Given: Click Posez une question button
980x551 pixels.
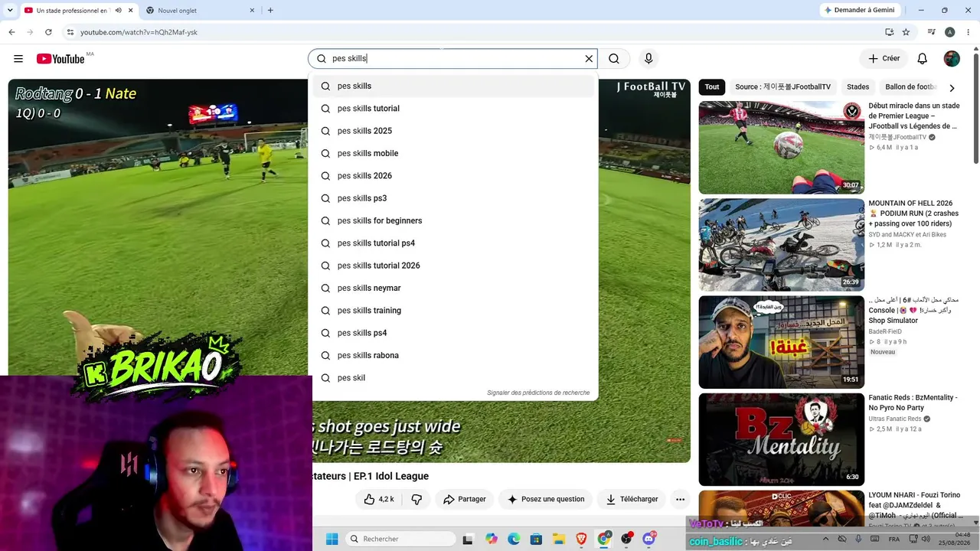Looking at the screenshot, I should pos(545,499).
